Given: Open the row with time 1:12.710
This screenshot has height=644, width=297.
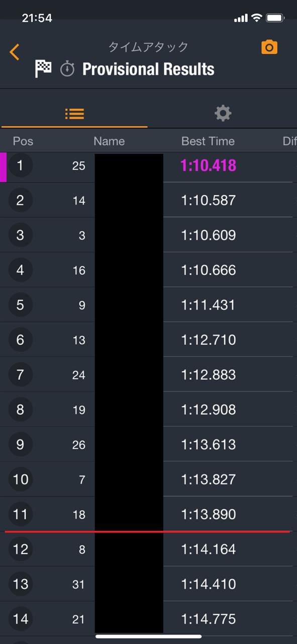Looking at the screenshot, I should pyautogui.click(x=146, y=340).
